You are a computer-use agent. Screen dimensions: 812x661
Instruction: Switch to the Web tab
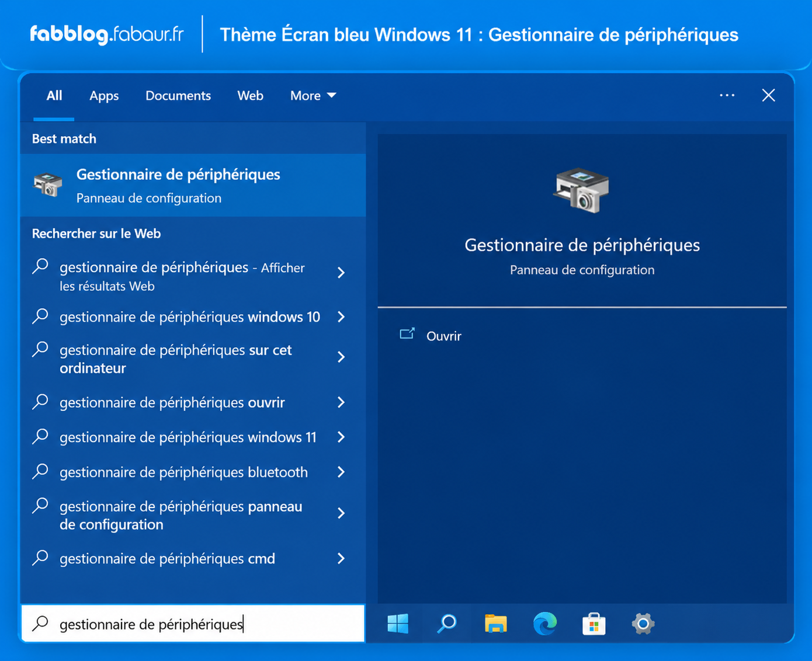click(x=250, y=96)
